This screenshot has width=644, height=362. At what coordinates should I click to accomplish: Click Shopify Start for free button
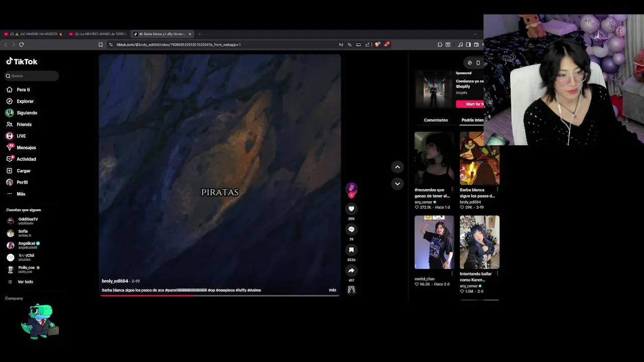pyautogui.click(x=470, y=104)
